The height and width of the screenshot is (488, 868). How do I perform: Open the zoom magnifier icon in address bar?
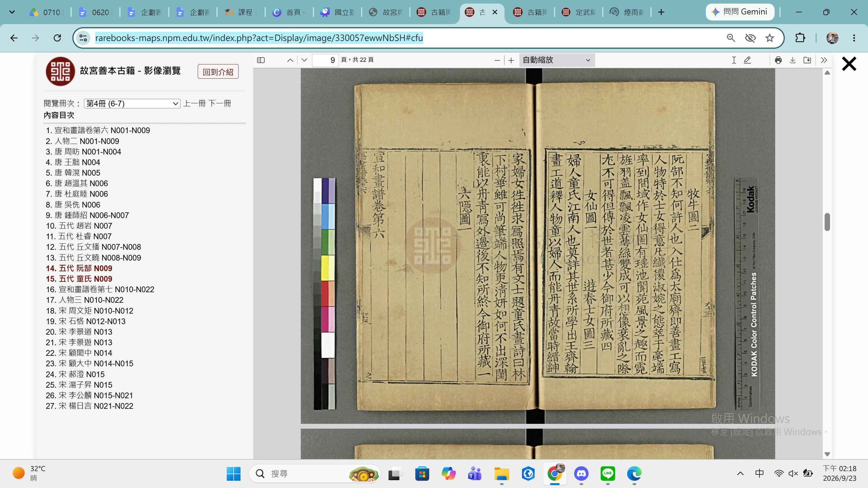pyautogui.click(x=731, y=38)
